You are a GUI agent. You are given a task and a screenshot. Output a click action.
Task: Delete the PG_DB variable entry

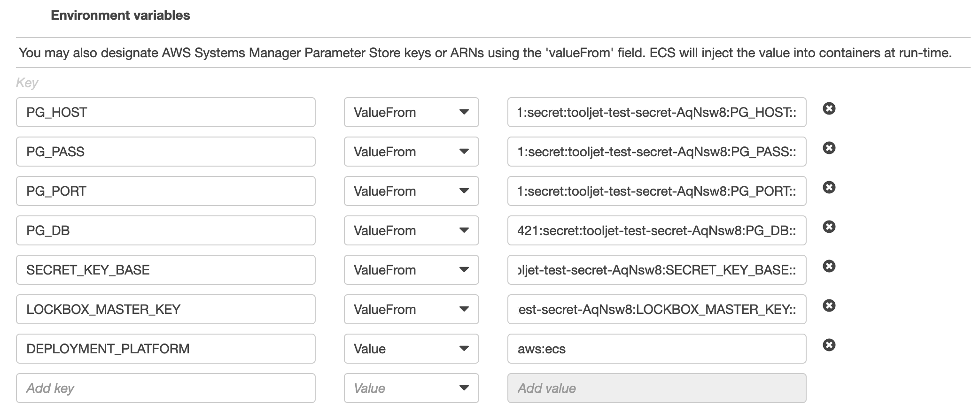(x=829, y=227)
